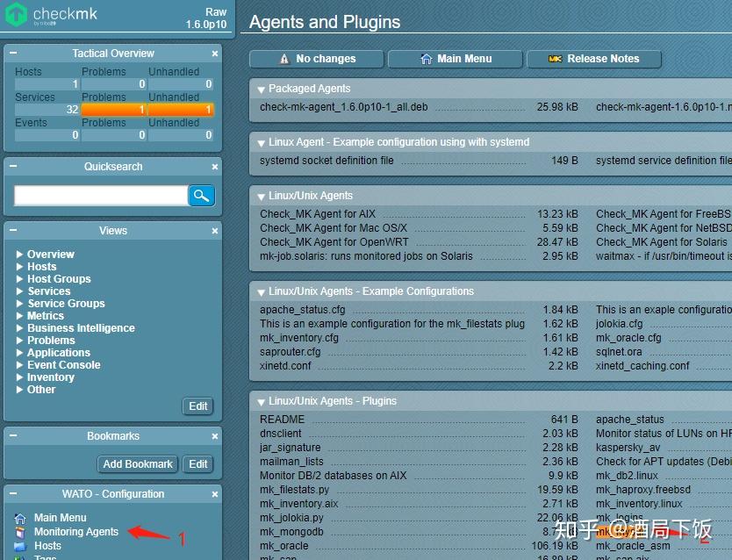The height and width of the screenshot is (560, 732).
Task: Download the mk_filestats.py plugin
Action: pyautogui.click(x=295, y=490)
